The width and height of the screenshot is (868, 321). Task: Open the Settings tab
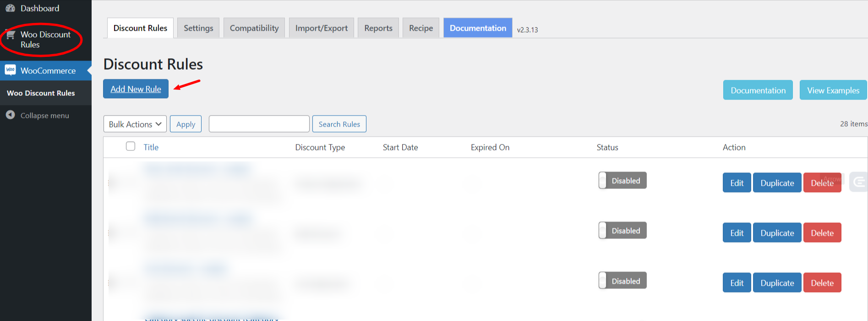198,28
